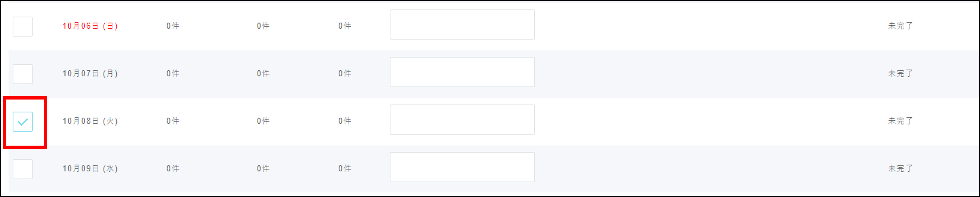Image resolution: width=980 pixels, height=197 pixels.
Task: Click the date text 10月08日 (火)
Action: tap(90, 121)
